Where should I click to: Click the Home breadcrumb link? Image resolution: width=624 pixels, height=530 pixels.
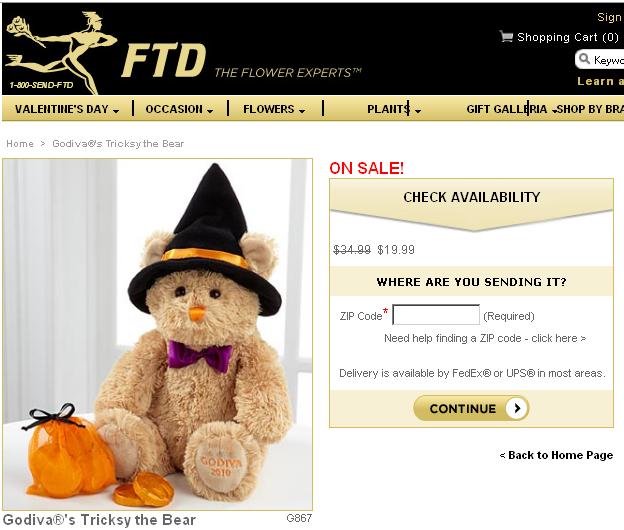(20, 144)
